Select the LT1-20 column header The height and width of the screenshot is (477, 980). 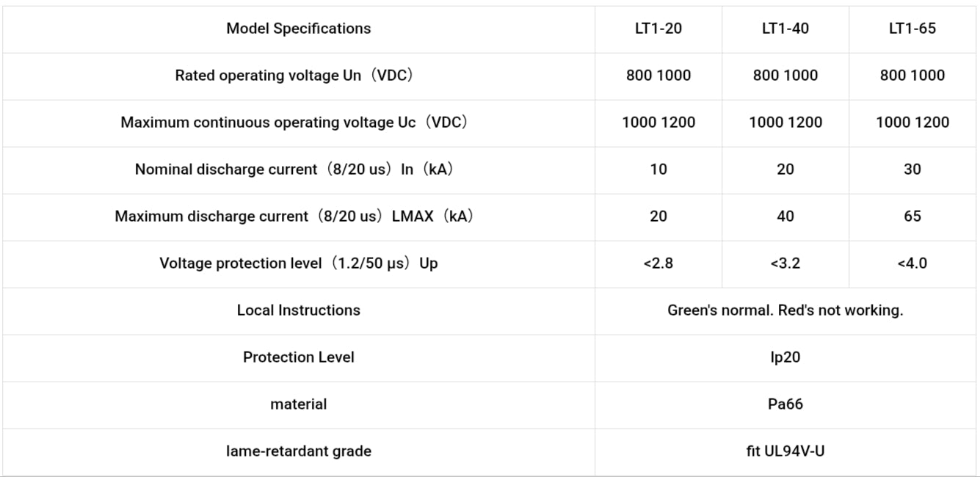pyautogui.click(x=658, y=29)
